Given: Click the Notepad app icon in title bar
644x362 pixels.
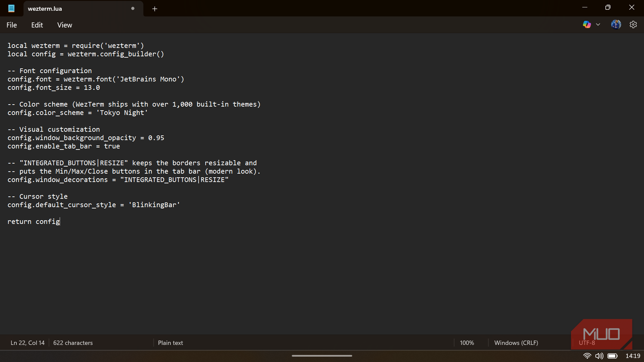Looking at the screenshot, I should 11,8.
